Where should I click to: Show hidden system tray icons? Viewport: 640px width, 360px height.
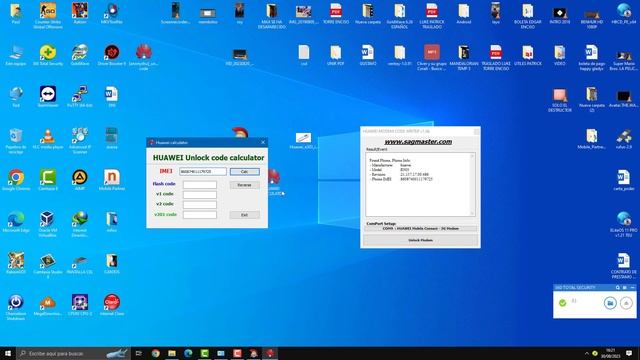587,353
